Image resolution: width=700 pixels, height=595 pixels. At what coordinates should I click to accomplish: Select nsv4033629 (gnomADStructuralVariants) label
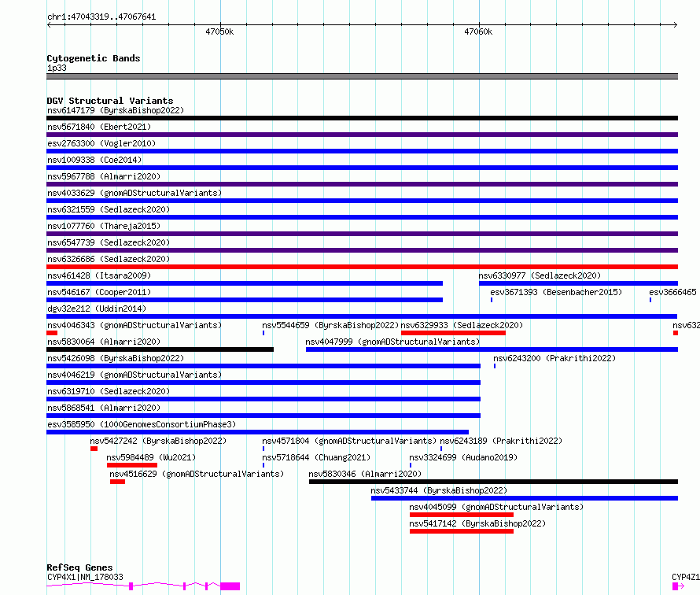134,193
